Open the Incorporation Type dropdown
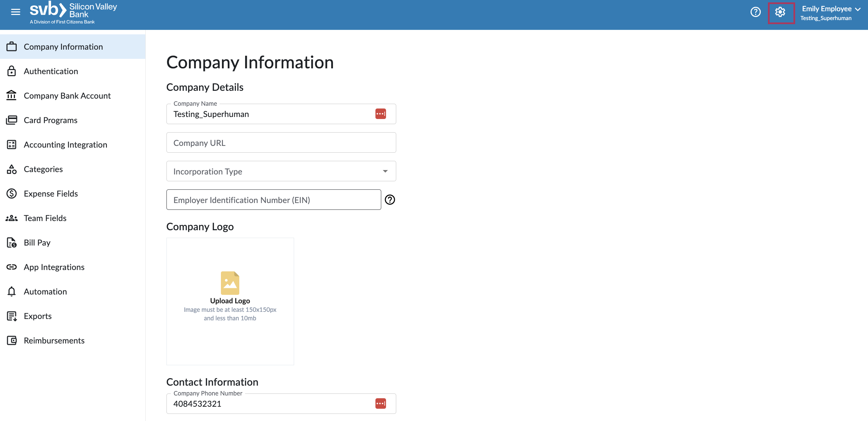Image resolution: width=868 pixels, height=421 pixels. 281,171
